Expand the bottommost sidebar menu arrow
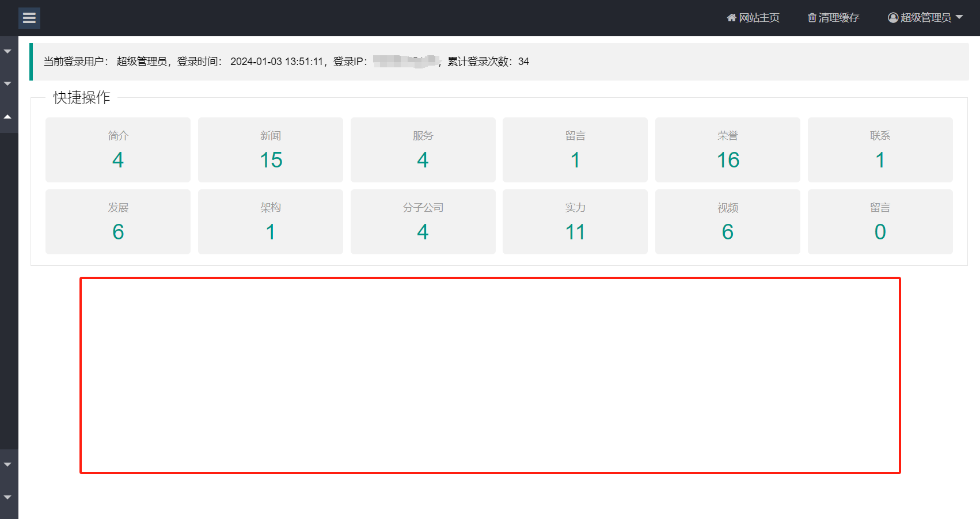Image resolution: width=980 pixels, height=519 pixels. 7,497
